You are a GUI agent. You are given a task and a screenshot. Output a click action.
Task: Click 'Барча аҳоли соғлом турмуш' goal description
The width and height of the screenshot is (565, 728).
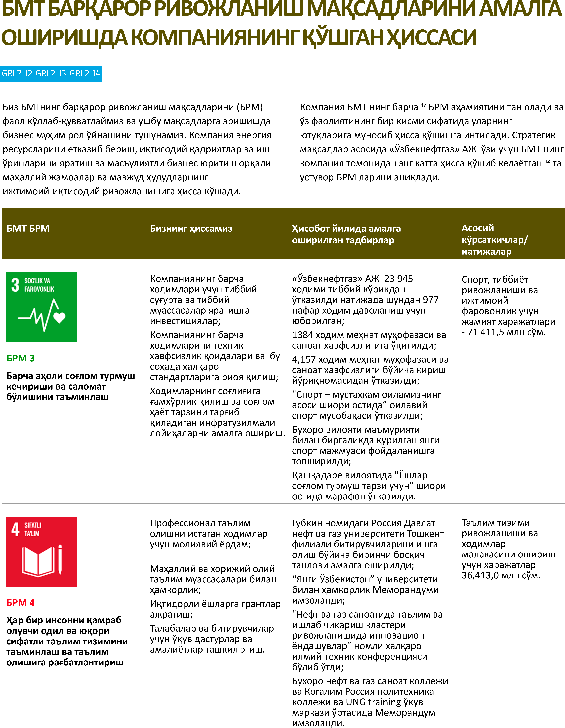(71, 386)
